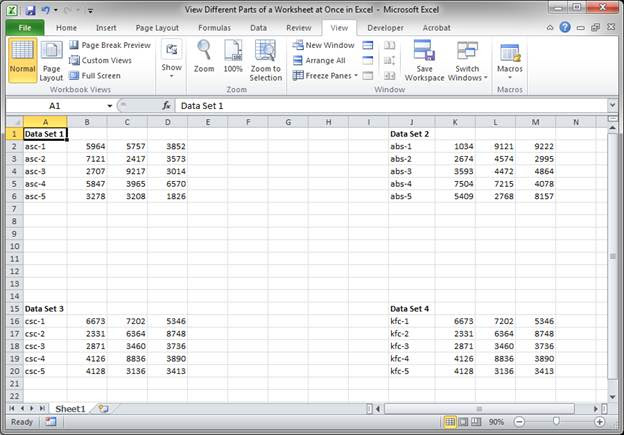Viewport: 624px width, 435px height.
Task: Click the horizontal scrollbar thumb
Action: [x=479, y=409]
